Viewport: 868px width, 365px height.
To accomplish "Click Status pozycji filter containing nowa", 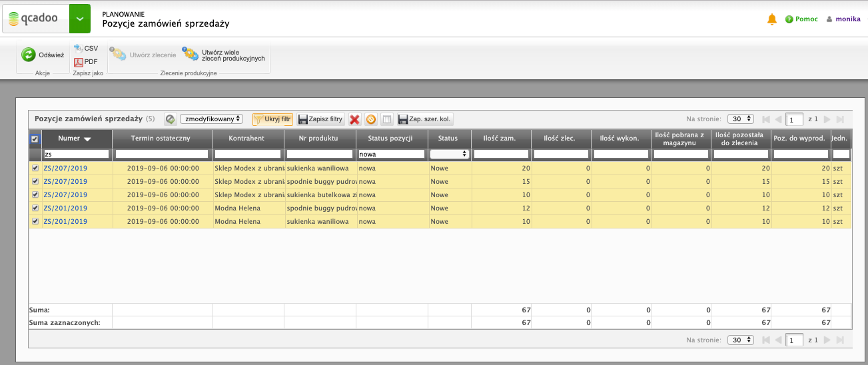I will click(x=392, y=154).
